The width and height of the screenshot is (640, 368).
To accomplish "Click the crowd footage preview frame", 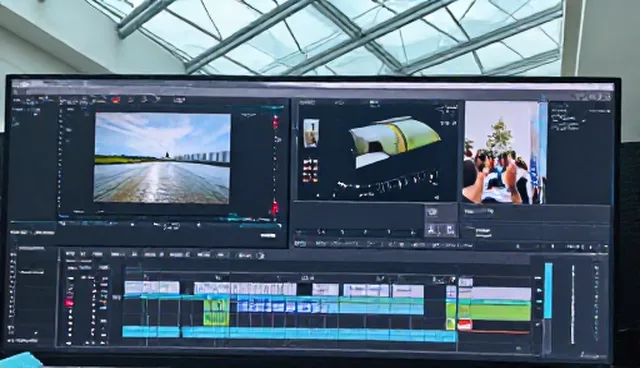I will (x=504, y=152).
